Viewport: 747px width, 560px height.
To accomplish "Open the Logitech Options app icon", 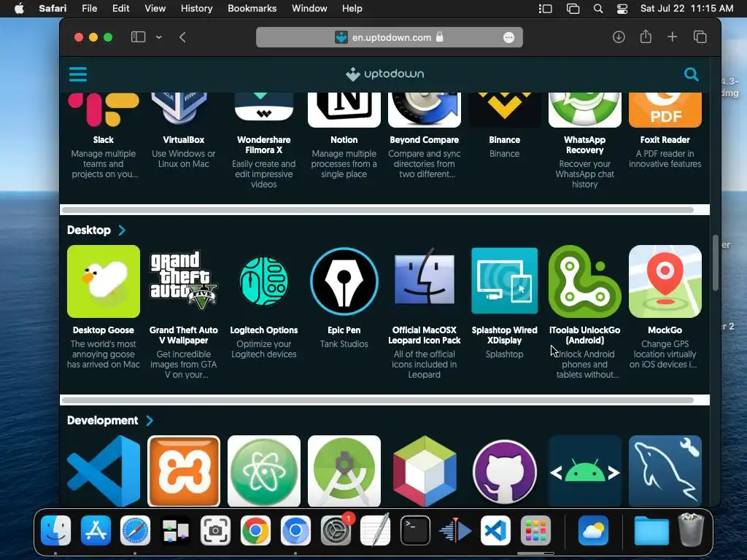I will [x=264, y=281].
